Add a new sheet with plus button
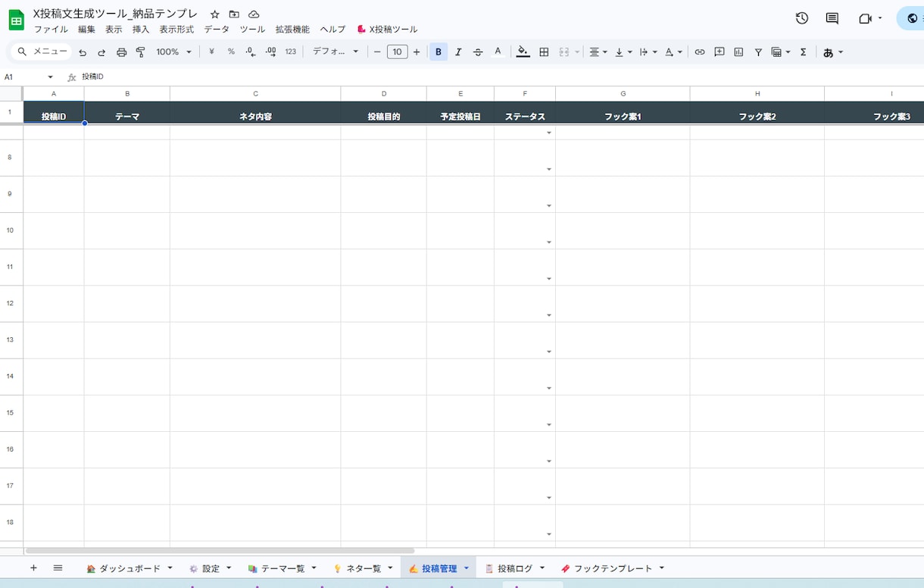This screenshot has width=924, height=588. (x=33, y=568)
